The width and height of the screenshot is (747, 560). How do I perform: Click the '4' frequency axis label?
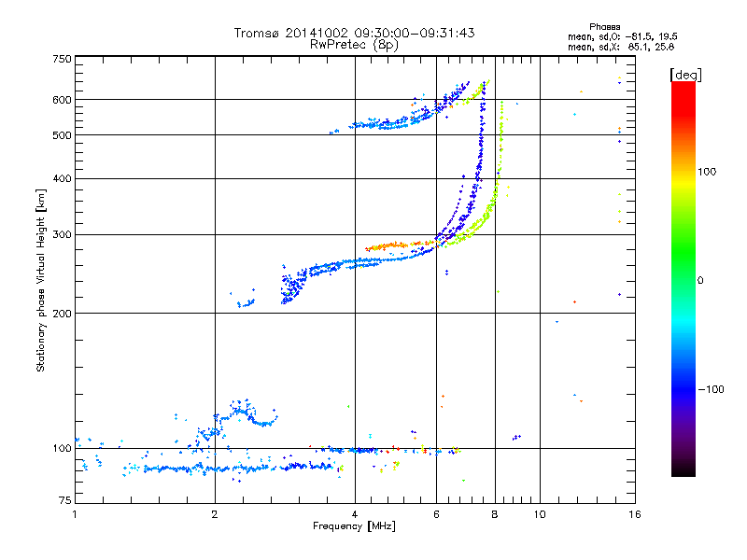pyautogui.click(x=355, y=514)
